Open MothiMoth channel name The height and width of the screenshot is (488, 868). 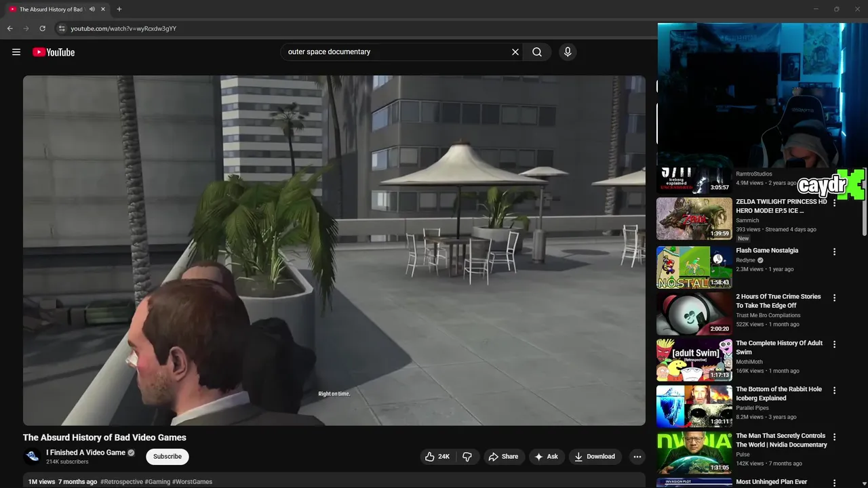coord(749,362)
